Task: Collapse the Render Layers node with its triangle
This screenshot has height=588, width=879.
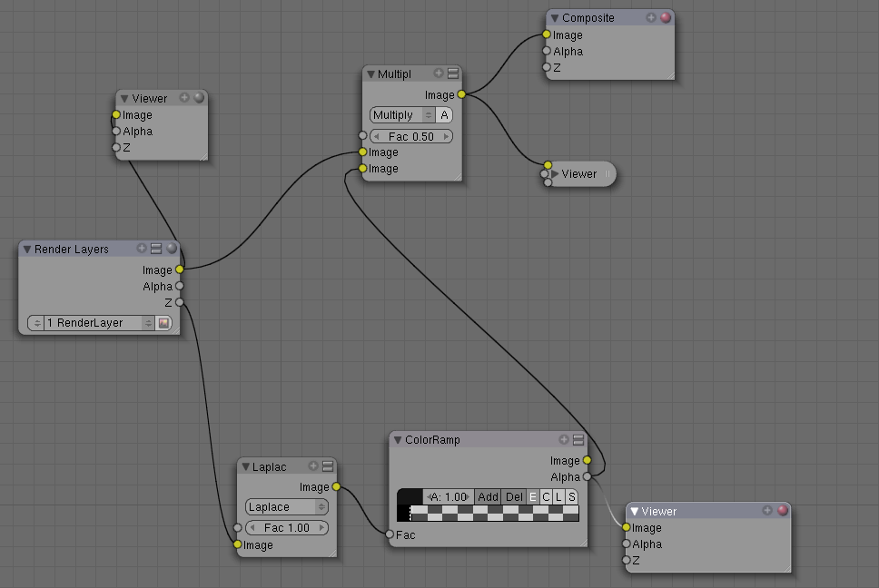Action: [27, 250]
